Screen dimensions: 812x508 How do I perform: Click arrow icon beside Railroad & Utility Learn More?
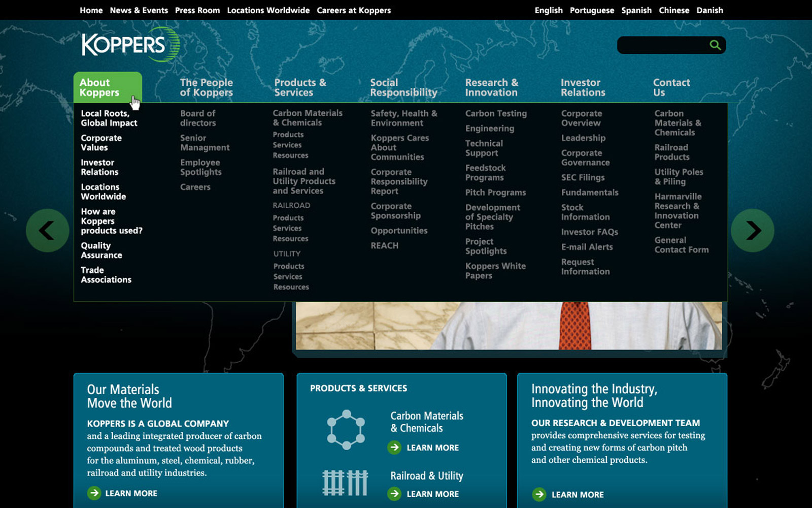tap(394, 494)
